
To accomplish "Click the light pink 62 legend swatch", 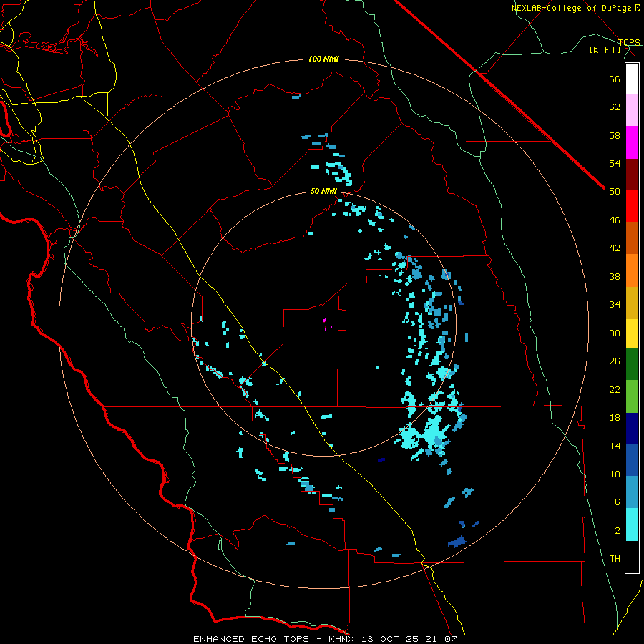I will (x=632, y=109).
